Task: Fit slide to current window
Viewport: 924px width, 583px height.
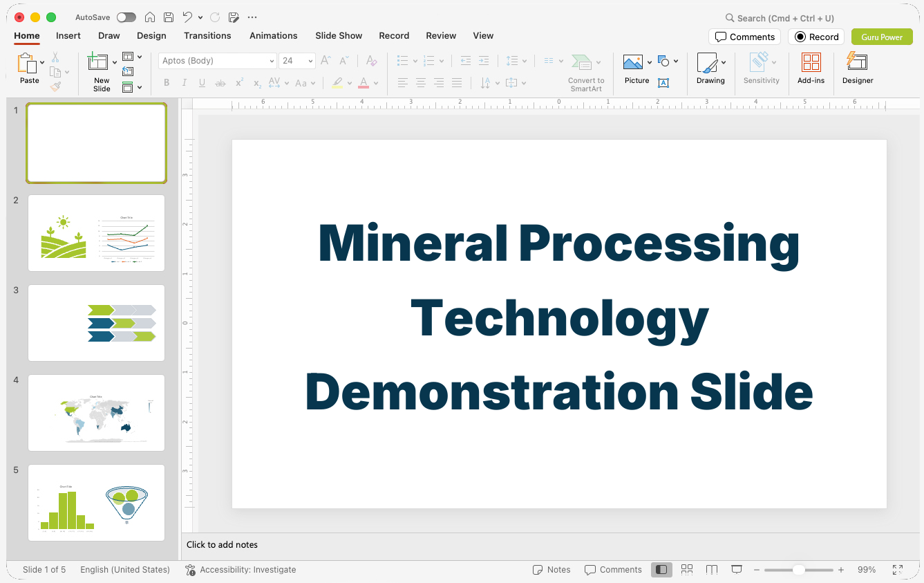Action: 898,570
